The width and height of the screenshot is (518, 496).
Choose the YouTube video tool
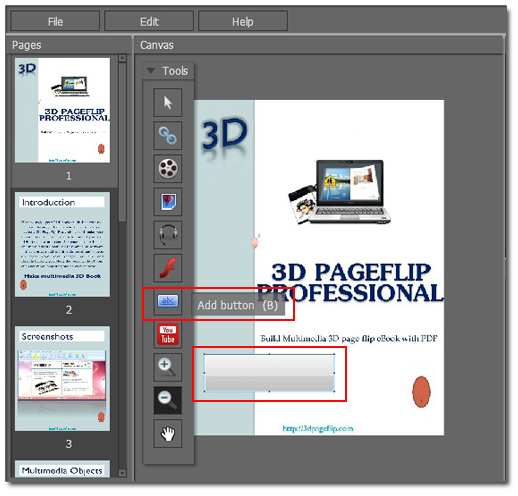168,334
